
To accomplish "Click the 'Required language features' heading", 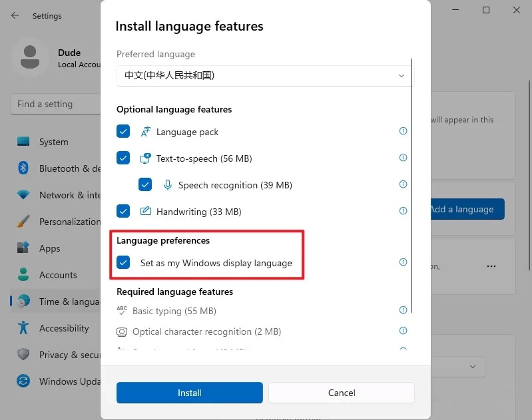I will [174, 292].
